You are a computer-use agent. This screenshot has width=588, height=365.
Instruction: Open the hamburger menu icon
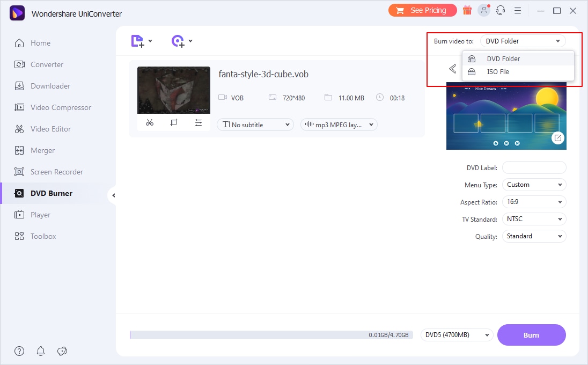coord(518,11)
